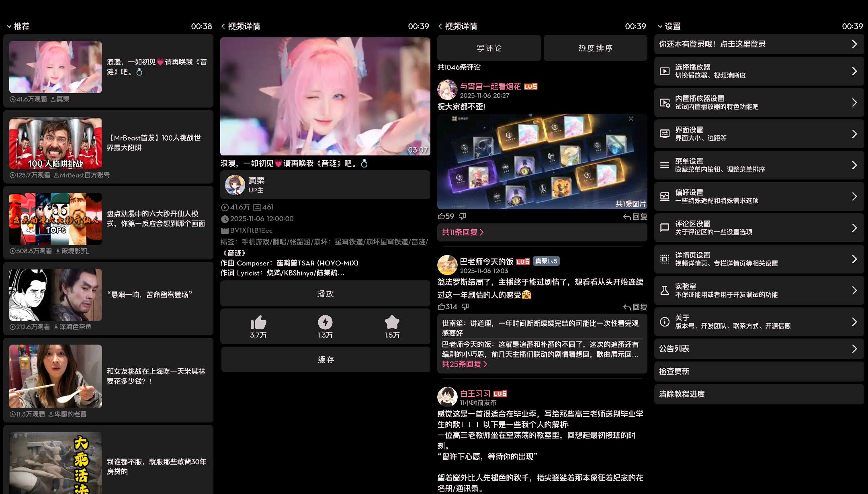The height and width of the screenshot is (494, 868).
Task: Click the star favorite icon with 1.5万
Action: pyautogui.click(x=392, y=323)
